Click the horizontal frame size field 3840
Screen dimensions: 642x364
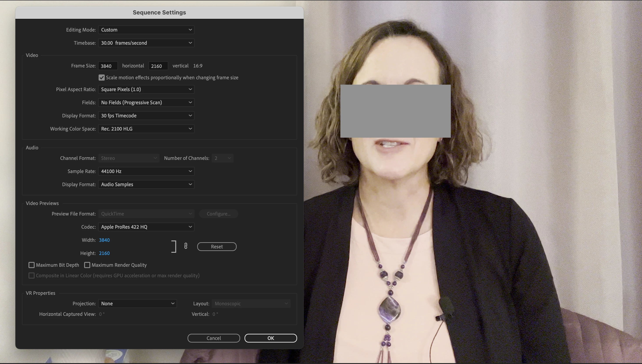click(108, 66)
